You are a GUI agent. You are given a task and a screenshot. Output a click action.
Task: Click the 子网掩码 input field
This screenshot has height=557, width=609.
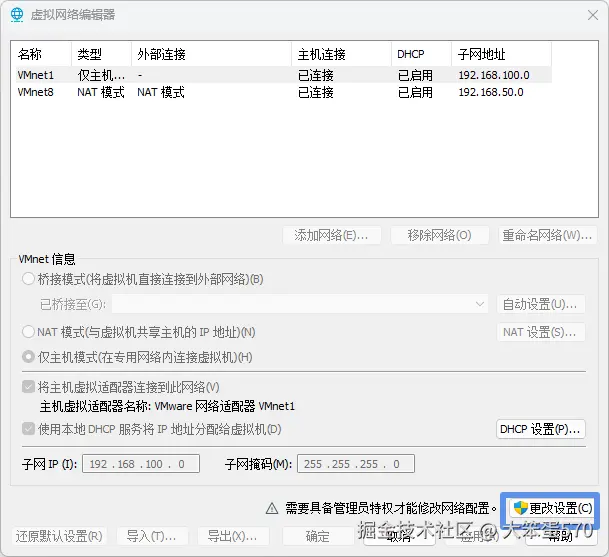coord(356,464)
